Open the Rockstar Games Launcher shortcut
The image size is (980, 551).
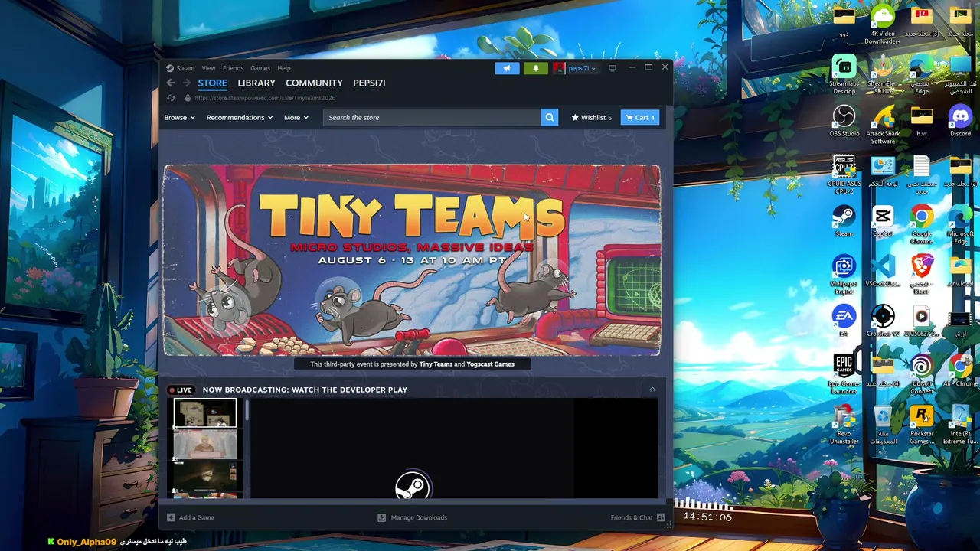[x=922, y=425]
